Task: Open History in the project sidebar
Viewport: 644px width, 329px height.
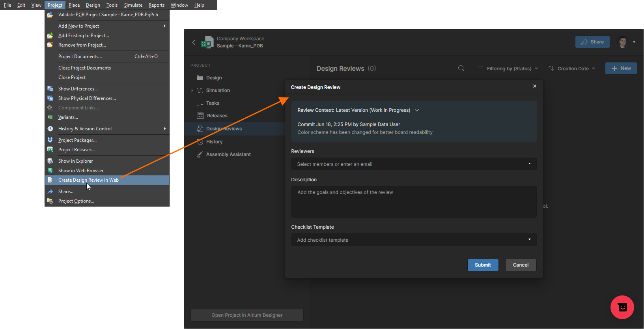Action: click(x=210, y=142)
